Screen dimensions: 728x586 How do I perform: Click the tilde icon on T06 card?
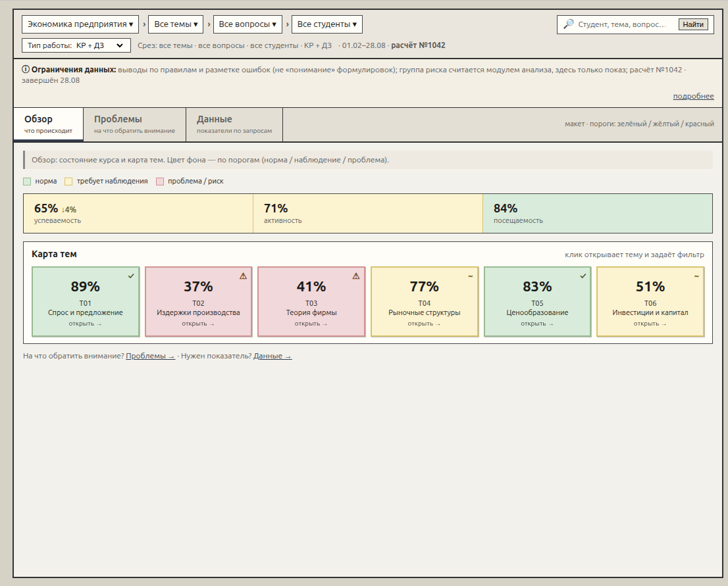pos(696,276)
